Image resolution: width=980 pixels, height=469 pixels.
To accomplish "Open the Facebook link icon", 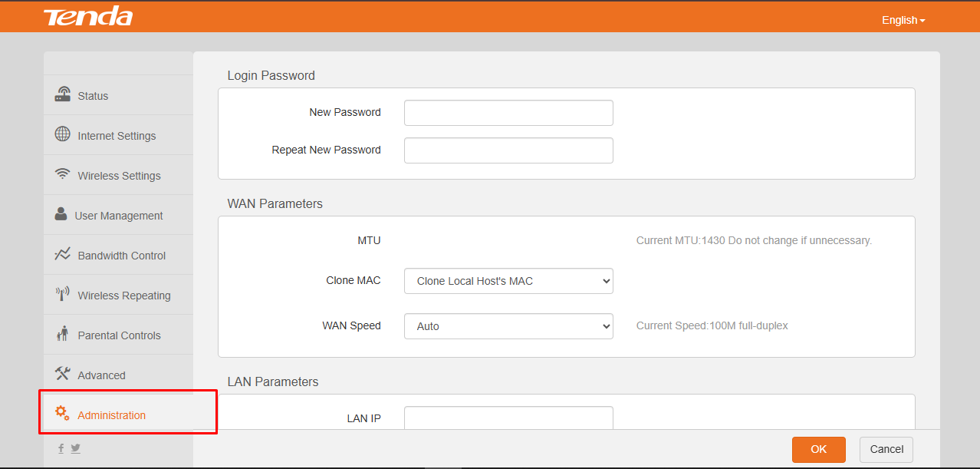I will coord(61,448).
